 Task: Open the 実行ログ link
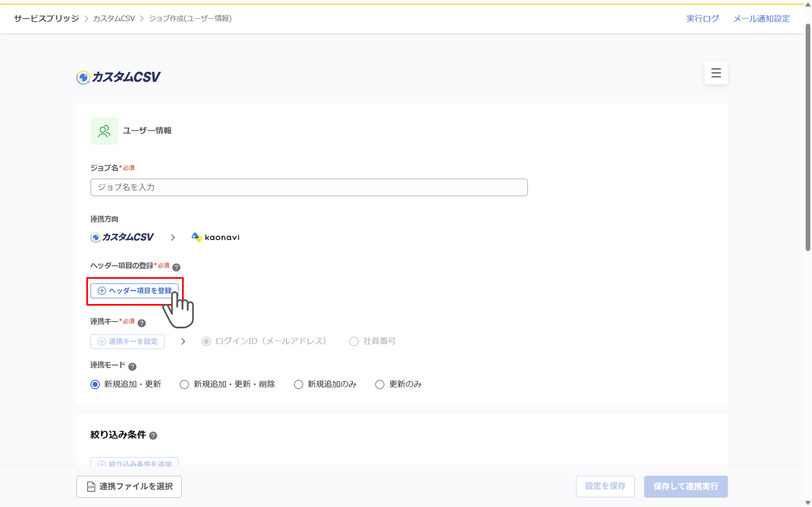click(702, 18)
